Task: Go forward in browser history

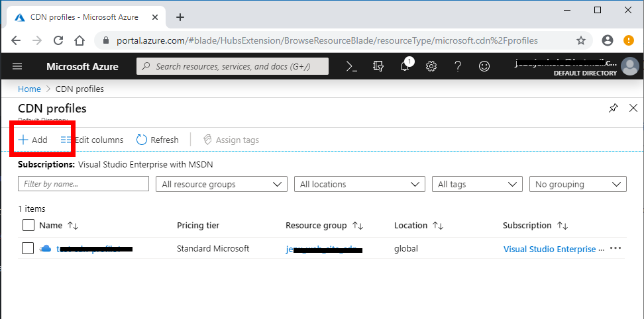Action: pos(37,40)
